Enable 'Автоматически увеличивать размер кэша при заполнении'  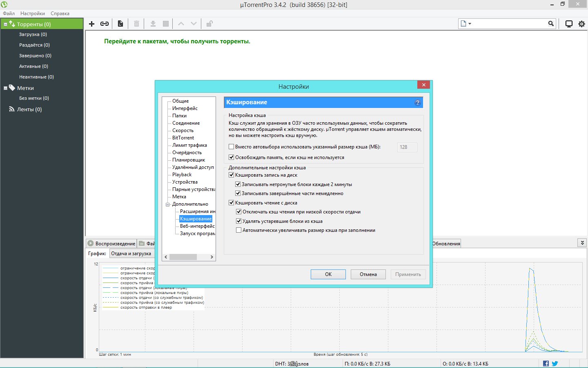239,230
